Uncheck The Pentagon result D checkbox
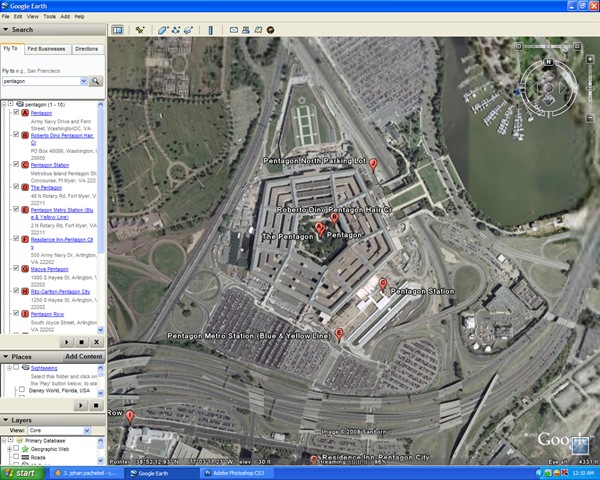The width and height of the screenshot is (600, 480). point(16,186)
